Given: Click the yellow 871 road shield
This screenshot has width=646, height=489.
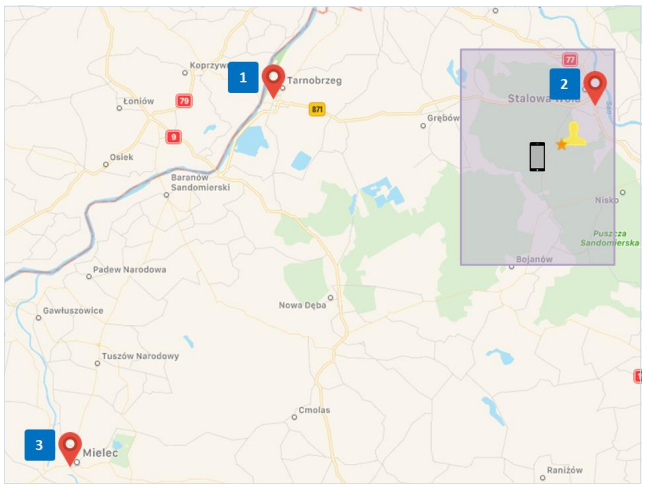Looking at the screenshot, I should (x=317, y=109).
